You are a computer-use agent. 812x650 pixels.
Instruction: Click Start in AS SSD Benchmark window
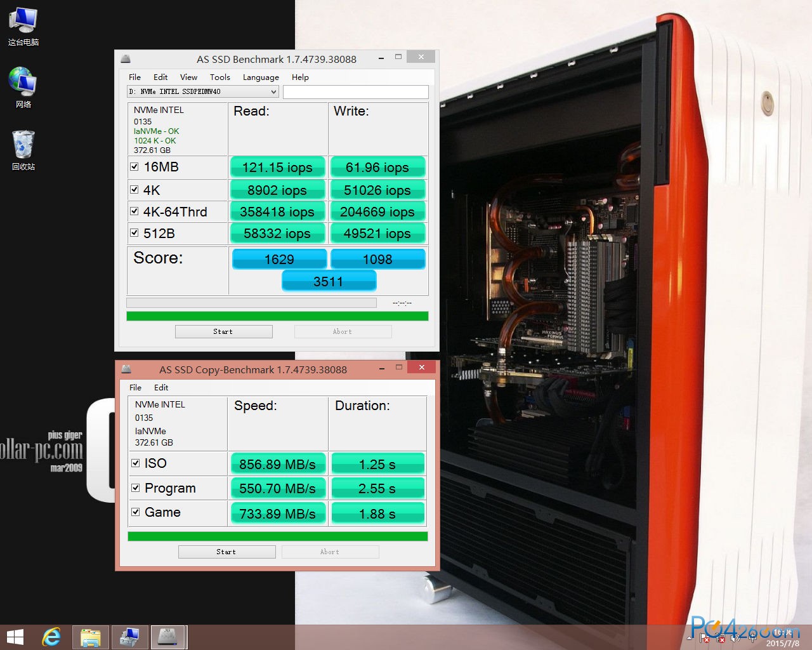(x=223, y=331)
